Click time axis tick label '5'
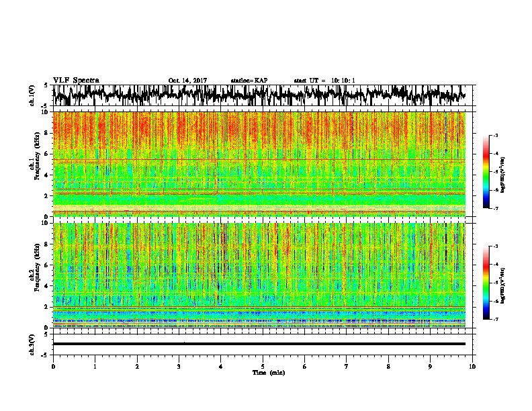532x411 pixels. point(263,366)
